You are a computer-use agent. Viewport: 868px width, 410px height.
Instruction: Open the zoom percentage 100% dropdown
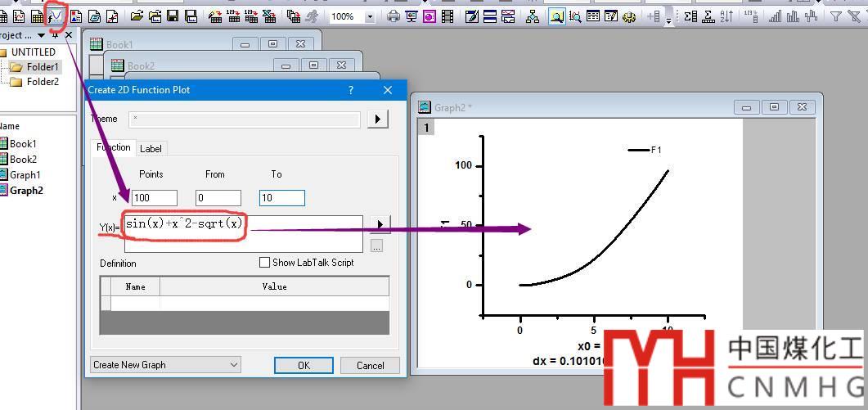click(370, 16)
